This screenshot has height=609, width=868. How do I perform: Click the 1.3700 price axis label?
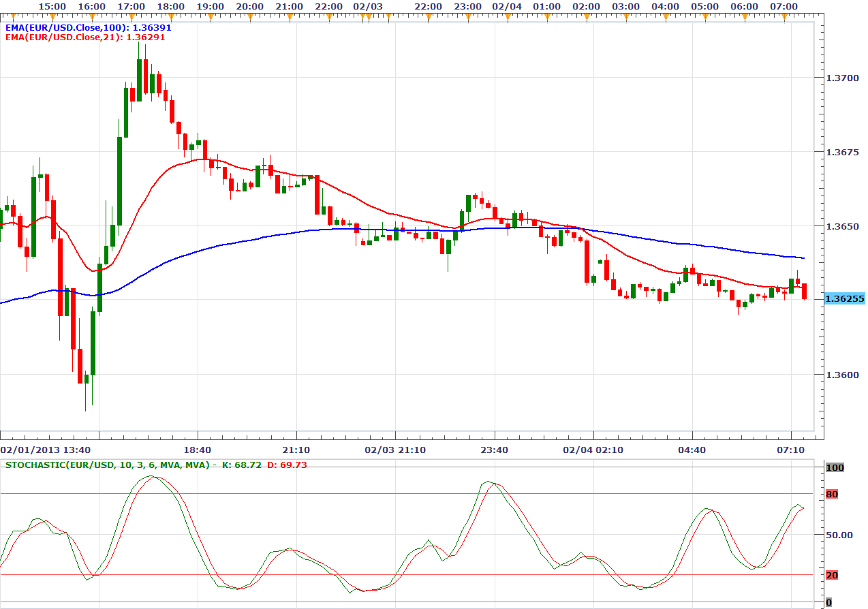click(841, 78)
